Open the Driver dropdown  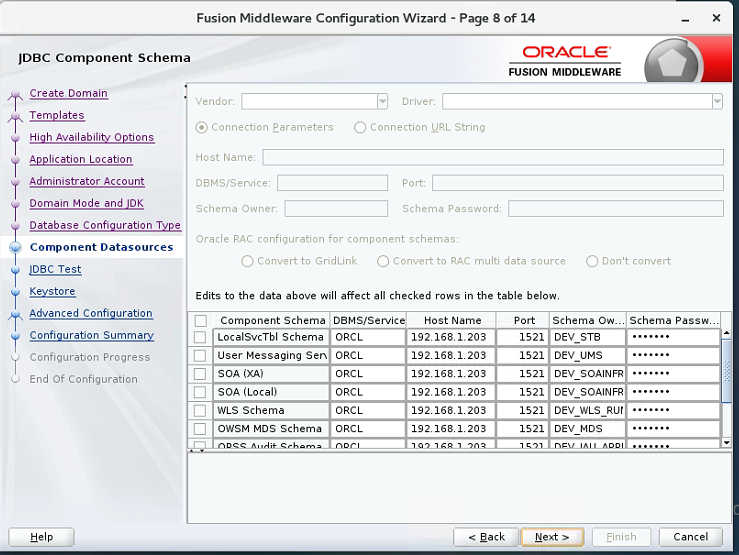[x=717, y=102]
